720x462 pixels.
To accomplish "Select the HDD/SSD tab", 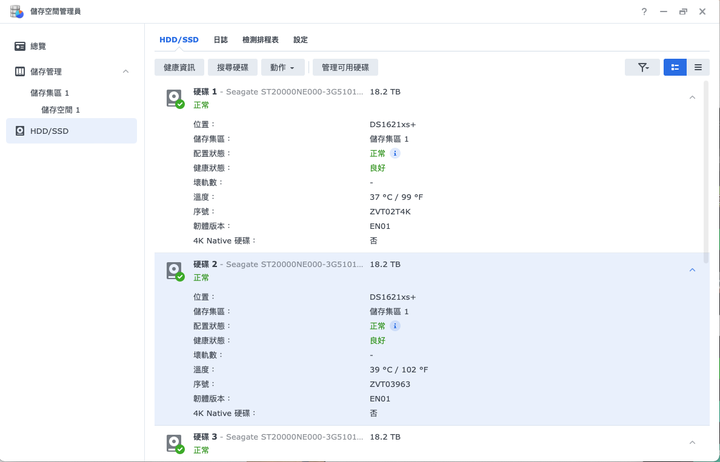I will point(179,39).
